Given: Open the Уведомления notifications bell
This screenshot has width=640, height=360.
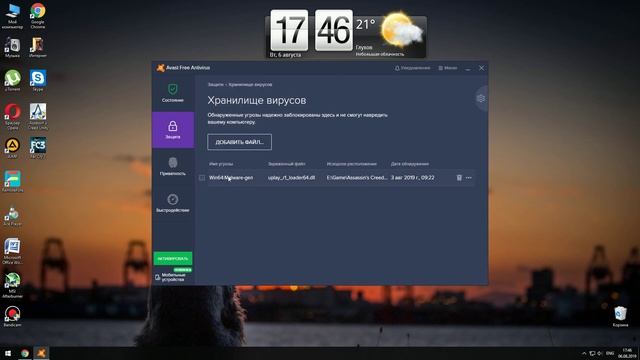Looking at the screenshot, I should [x=412, y=68].
